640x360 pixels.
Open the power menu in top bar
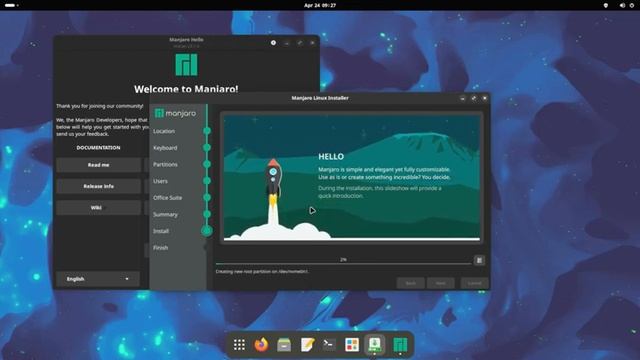[x=632, y=5]
